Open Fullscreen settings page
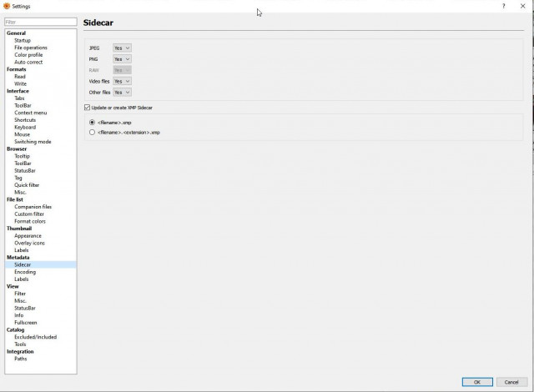Image resolution: width=534 pixels, height=392 pixels. 26,323
